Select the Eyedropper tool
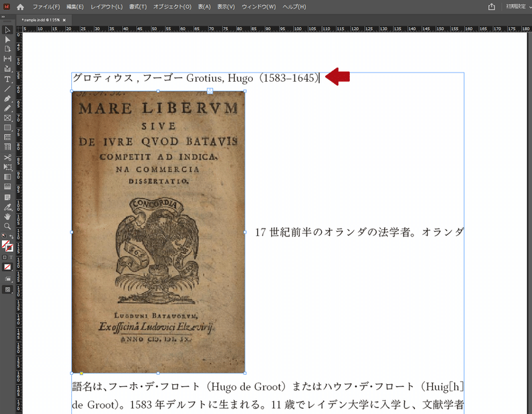Viewport: 532px width, 414px height. [x=7, y=207]
